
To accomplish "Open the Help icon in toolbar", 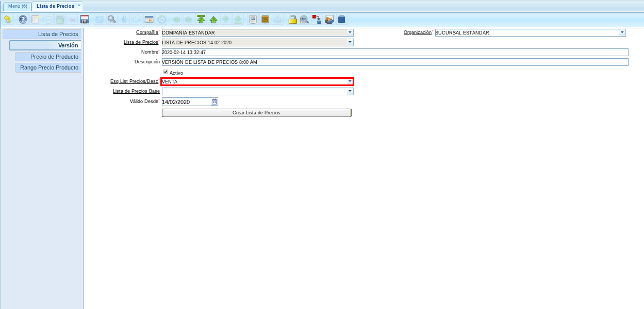I will [x=23, y=20].
